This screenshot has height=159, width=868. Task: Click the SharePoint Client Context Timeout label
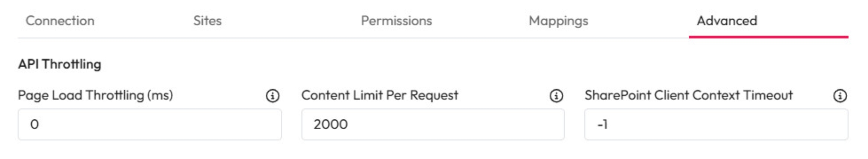(x=689, y=95)
